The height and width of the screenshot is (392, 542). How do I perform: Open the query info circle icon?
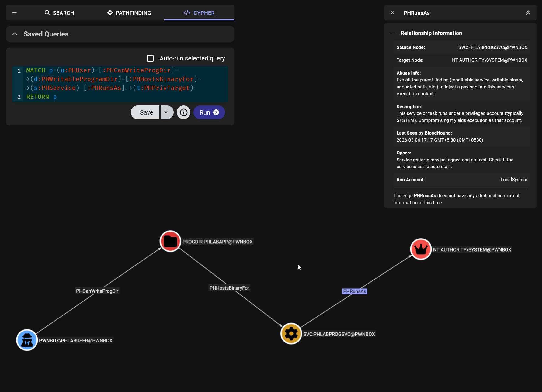pyautogui.click(x=183, y=112)
